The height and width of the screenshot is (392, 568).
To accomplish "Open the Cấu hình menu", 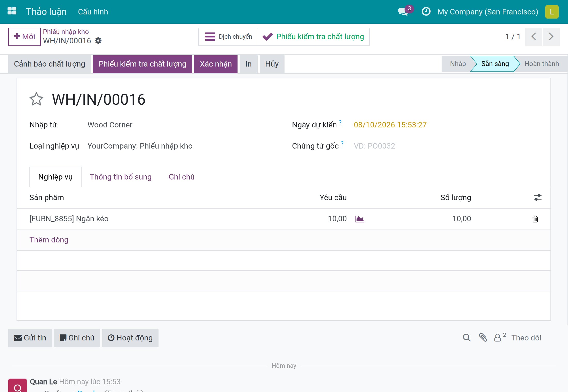I will pyautogui.click(x=93, y=12).
